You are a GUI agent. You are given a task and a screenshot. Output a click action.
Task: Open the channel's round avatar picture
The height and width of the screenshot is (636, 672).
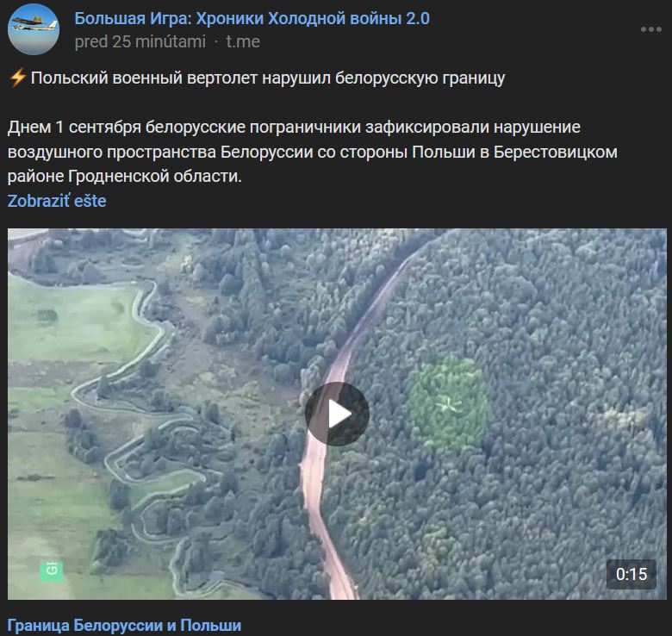pos(34,29)
